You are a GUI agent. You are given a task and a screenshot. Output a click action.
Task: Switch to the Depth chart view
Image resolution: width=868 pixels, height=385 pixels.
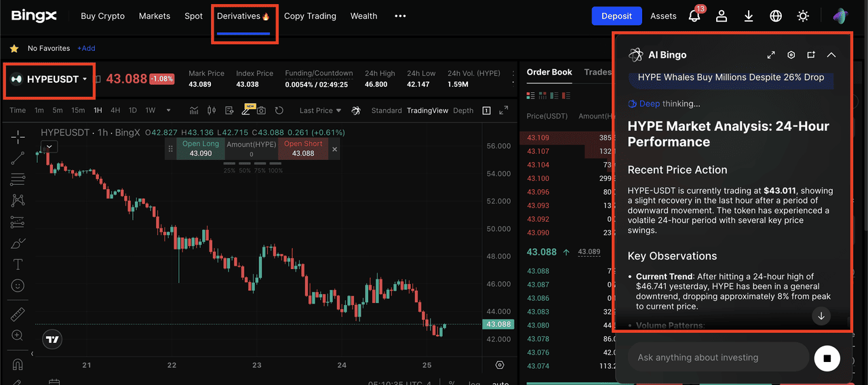tap(463, 110)
